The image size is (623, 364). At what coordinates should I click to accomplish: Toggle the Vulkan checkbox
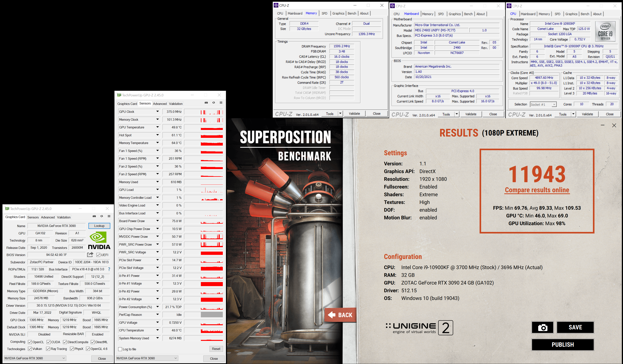point(30,349)
